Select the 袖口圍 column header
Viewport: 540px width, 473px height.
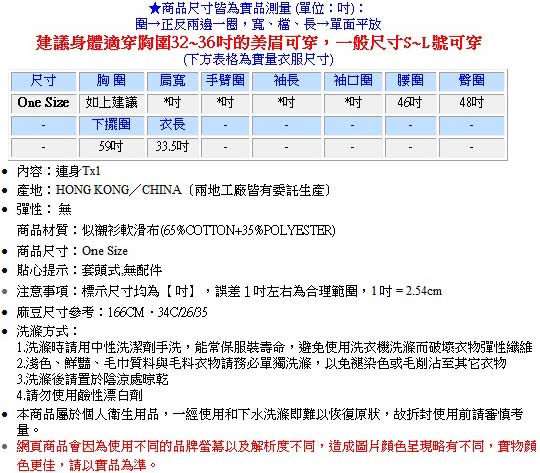point(353,81)
